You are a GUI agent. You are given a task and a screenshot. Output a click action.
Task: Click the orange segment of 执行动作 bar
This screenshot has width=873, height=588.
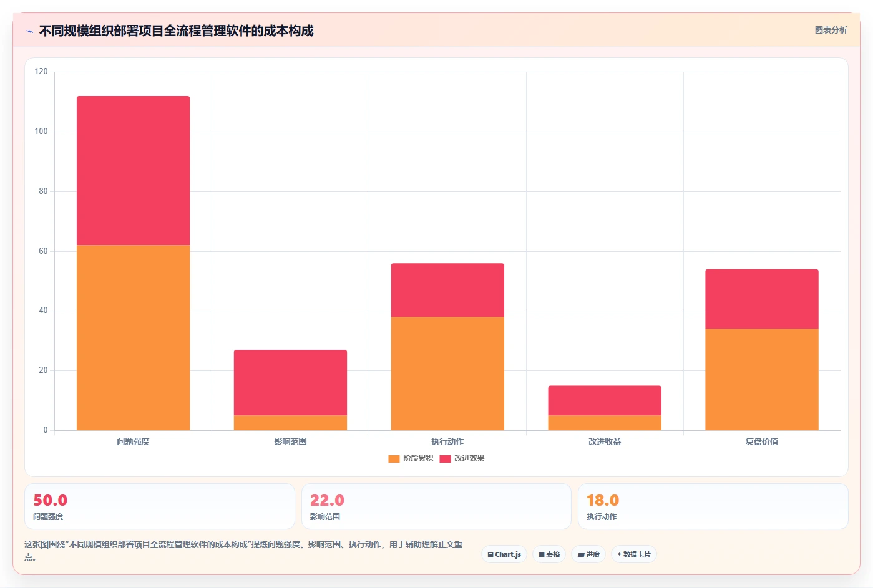coord(447,374)
